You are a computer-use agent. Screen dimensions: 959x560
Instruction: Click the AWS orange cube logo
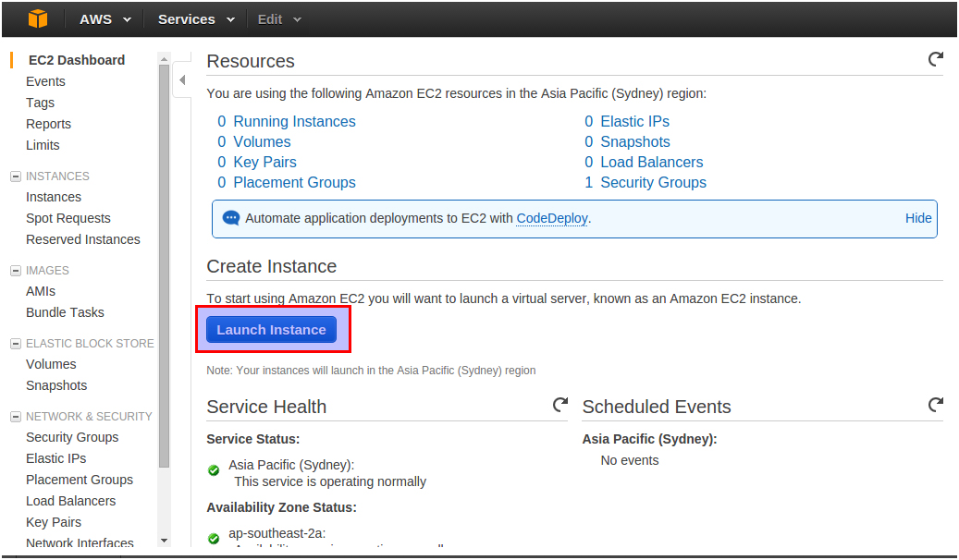tap(38, 19)
